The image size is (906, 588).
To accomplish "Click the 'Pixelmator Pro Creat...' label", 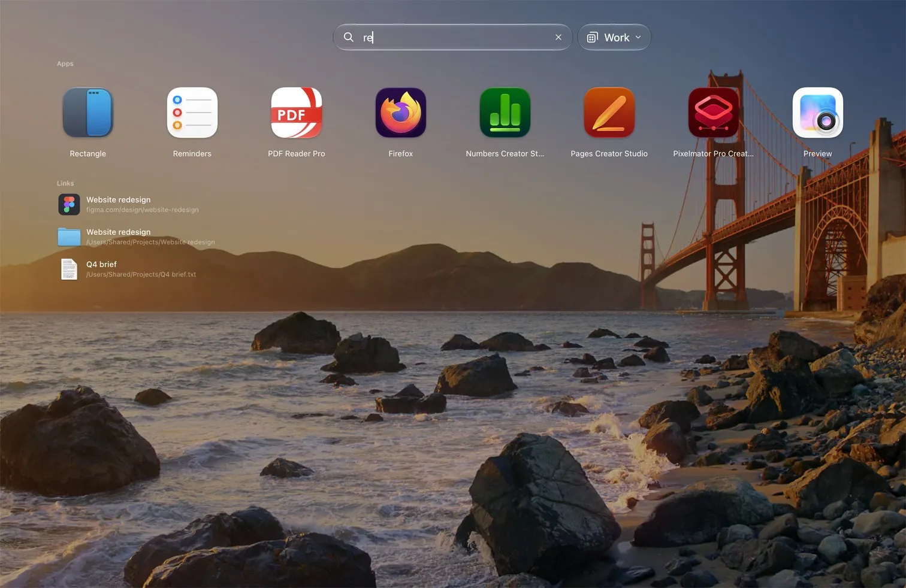I will click(x=713, y=154).
